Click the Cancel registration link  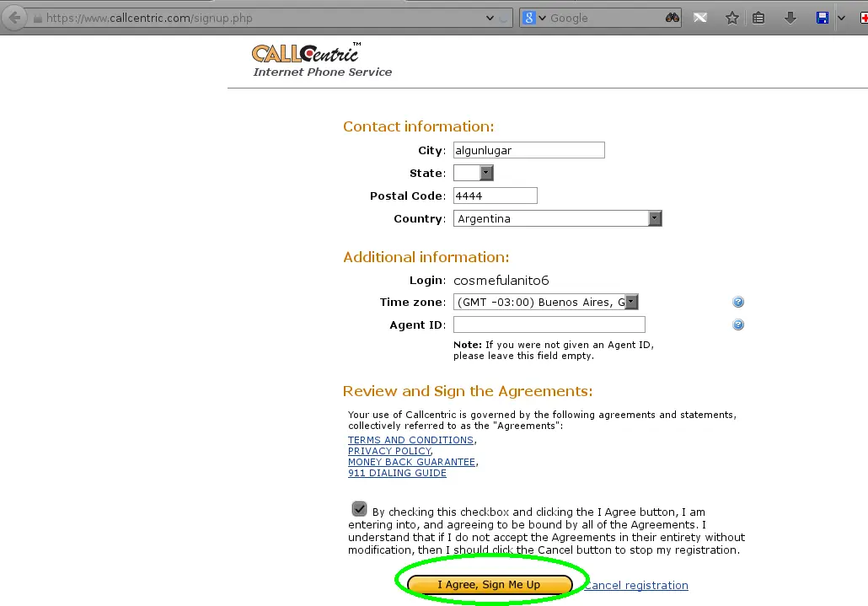click(x=636, y=585)
